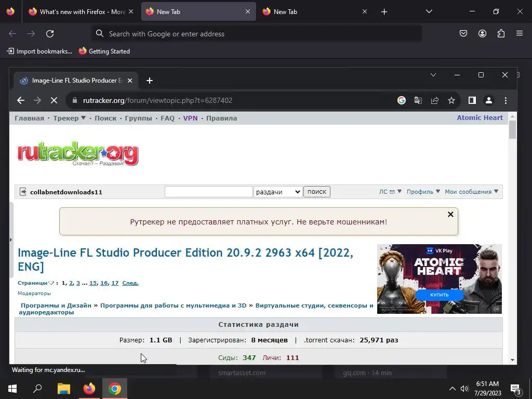
Task: Open Главная in rutracker menu
Action: pyautogui.click(x=29, y=118)
